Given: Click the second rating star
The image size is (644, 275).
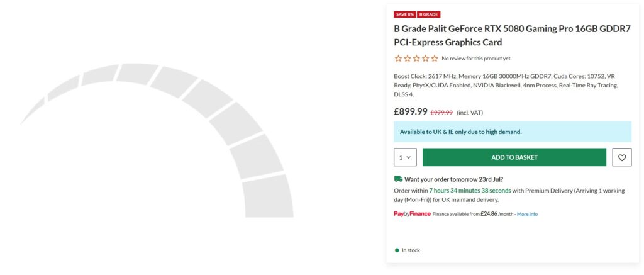Looking at the screenshot, I should 407,59.
